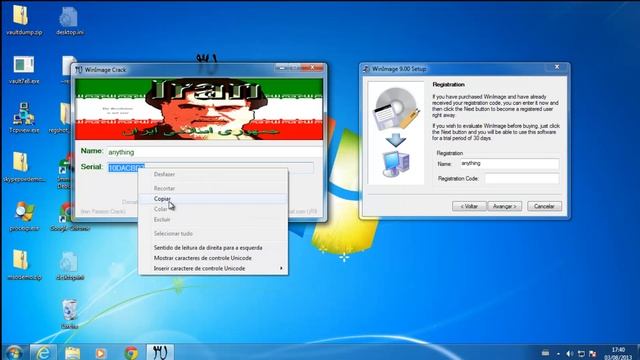Viewport: 640px width, 360px height.
Task: Click the Avançar button in Setup
Action: coord(504,207)
